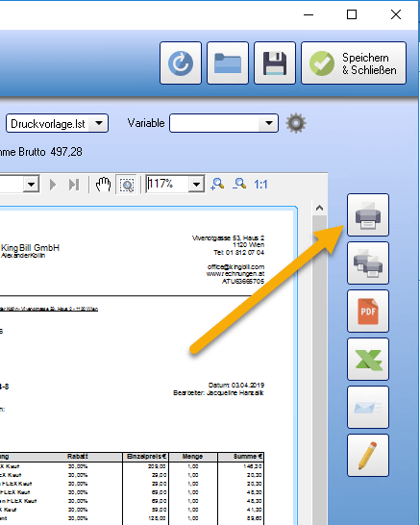Minimize the window

pyautogui.click(x=309, y=14)
